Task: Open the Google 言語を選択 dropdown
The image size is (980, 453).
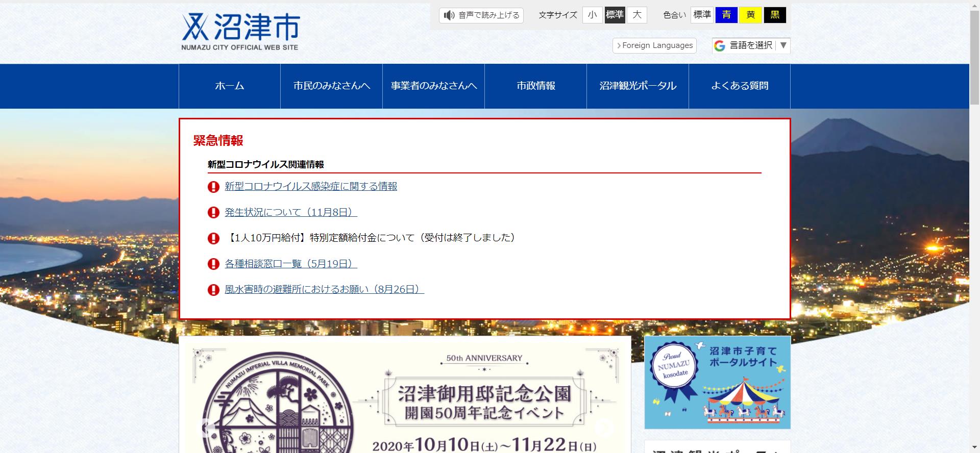Action: [x=751, y=45]
